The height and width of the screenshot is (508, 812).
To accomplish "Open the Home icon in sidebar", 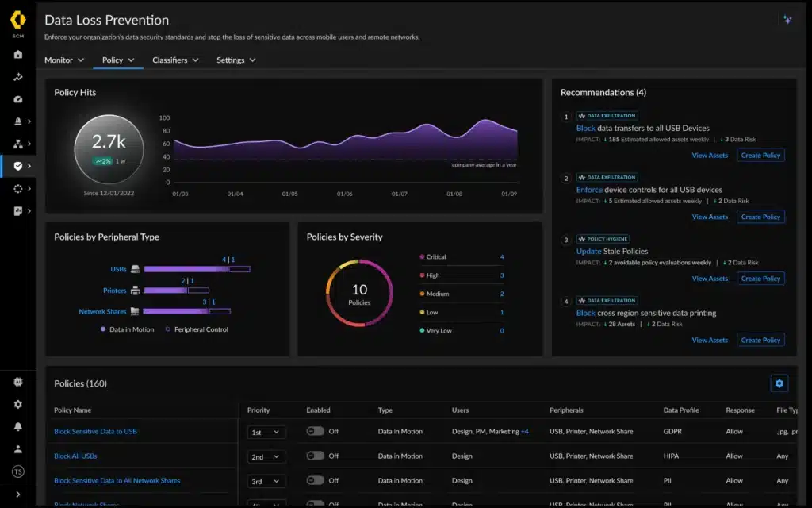I will [x=18, y=55].
